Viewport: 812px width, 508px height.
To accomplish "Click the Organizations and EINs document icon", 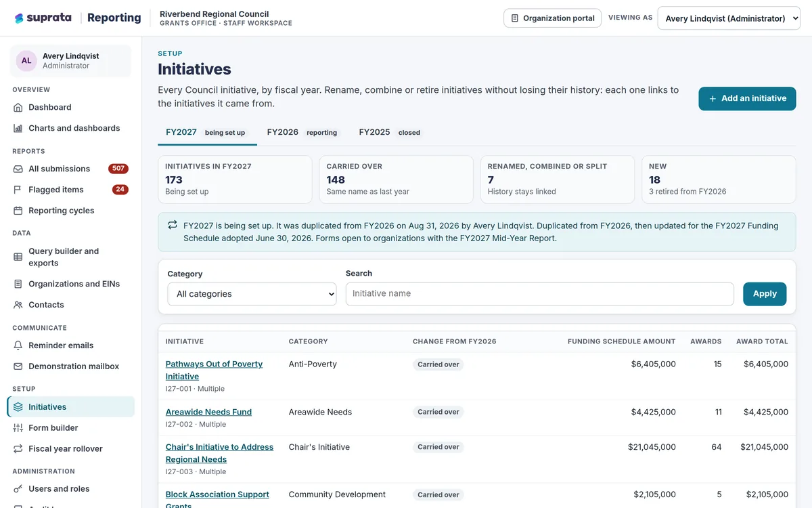I will pos(18,284).
